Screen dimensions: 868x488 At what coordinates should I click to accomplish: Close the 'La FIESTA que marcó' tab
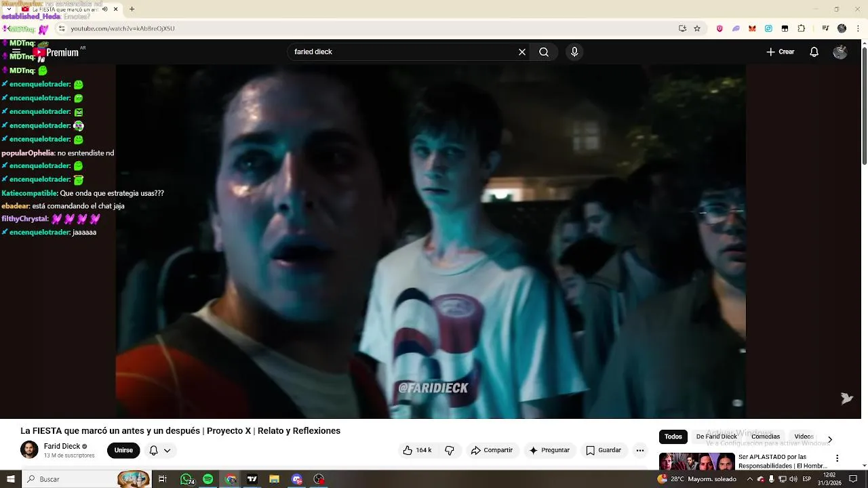[x=115, y=9]
